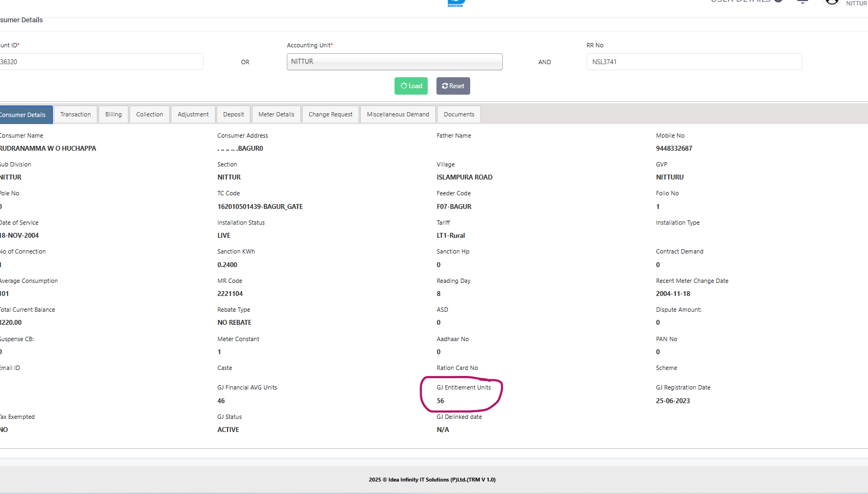868x494 pixels.
Task: Open the Adjustment tab
Action: 193,115
